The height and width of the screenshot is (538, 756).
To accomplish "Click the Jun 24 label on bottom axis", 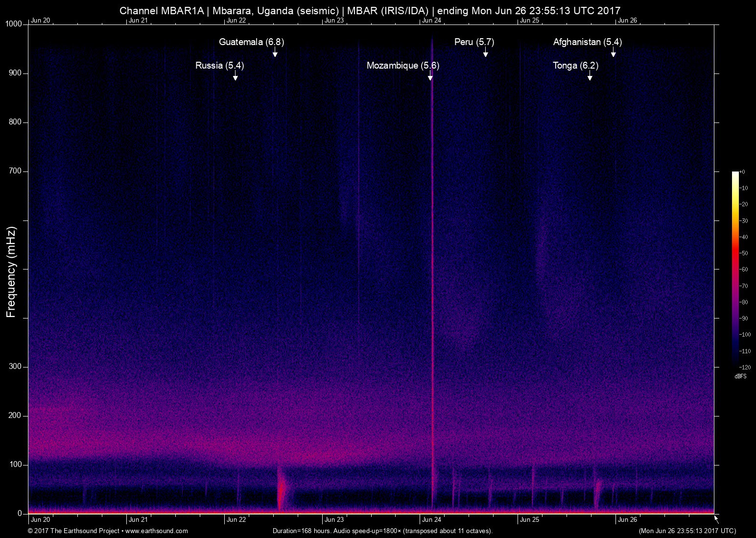I will pyautogui.click(x=431, y=520).
